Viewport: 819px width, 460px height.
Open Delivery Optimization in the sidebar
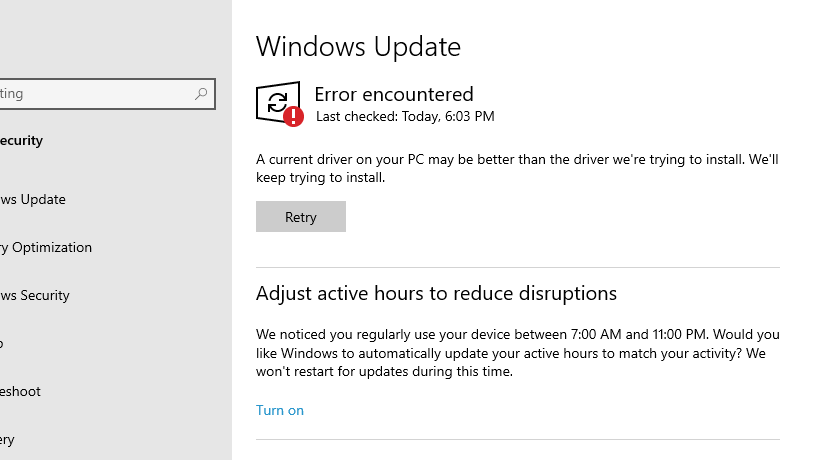click(46, 247)
